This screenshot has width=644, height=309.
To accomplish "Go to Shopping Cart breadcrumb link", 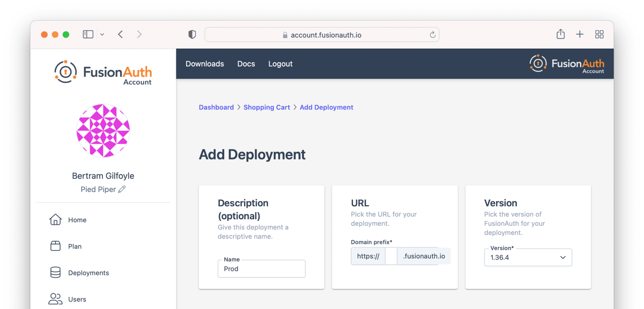I will [x=267, y=107].
